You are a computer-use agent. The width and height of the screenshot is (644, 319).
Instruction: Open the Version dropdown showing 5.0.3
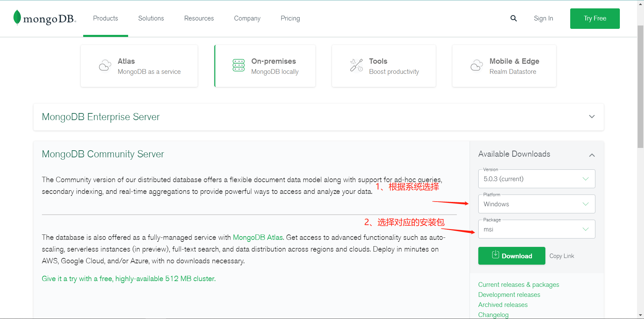pyautogui.click(x=537, y=179)
